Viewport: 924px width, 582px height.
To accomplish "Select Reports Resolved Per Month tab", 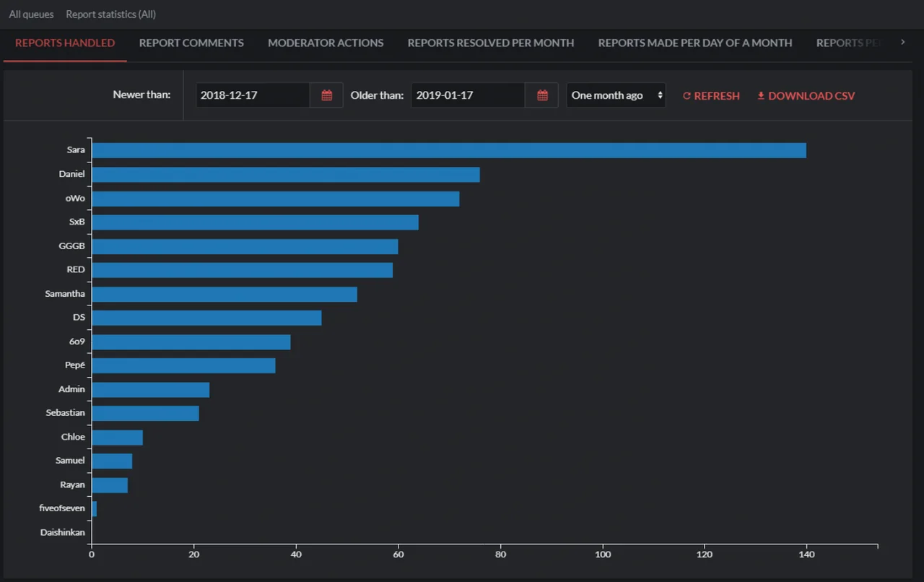I will 490,43.
